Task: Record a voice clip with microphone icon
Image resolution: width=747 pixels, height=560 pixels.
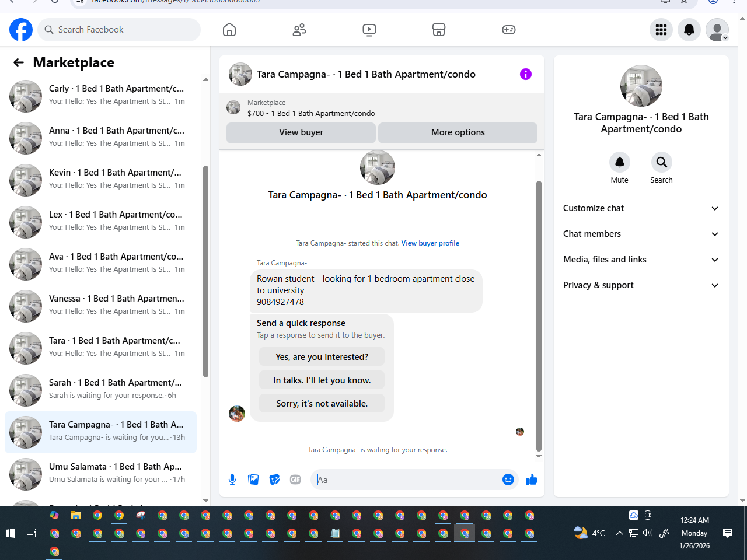Action: point(232,480)
